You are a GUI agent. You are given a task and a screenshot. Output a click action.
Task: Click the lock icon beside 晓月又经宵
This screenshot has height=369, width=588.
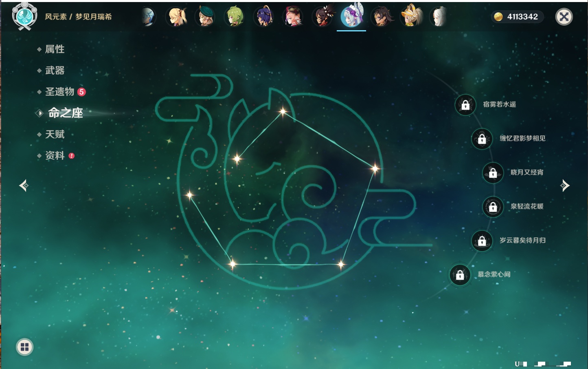coord(493,172)
